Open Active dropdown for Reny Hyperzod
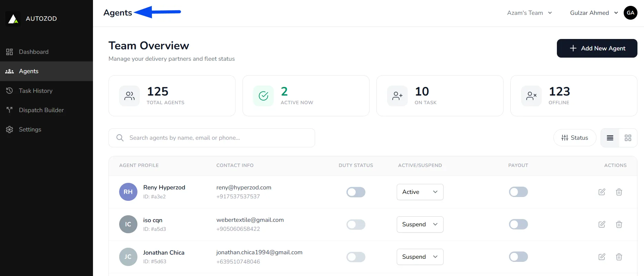 point(420,192)
